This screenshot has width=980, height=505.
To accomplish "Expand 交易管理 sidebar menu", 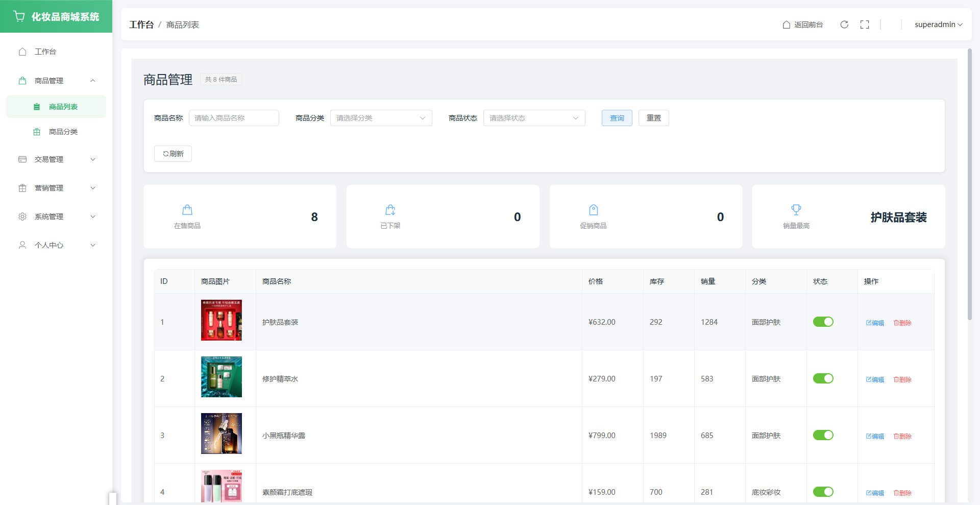I will (56, 159).
